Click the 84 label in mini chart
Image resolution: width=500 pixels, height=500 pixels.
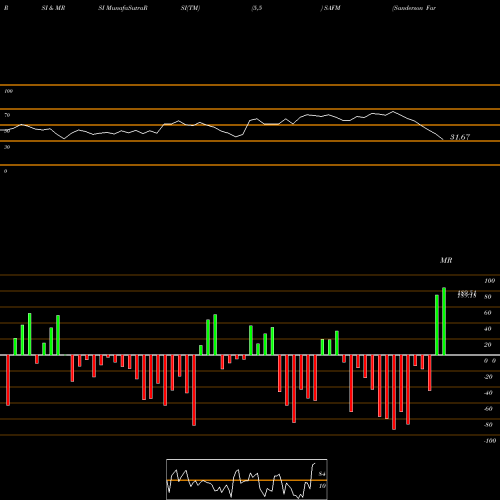click(322, 474)
